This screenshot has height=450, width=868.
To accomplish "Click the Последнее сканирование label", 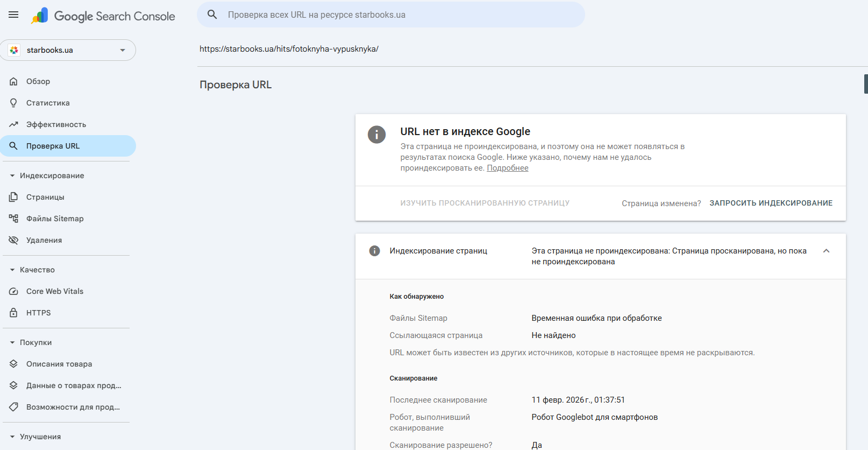I will (438, 400).
